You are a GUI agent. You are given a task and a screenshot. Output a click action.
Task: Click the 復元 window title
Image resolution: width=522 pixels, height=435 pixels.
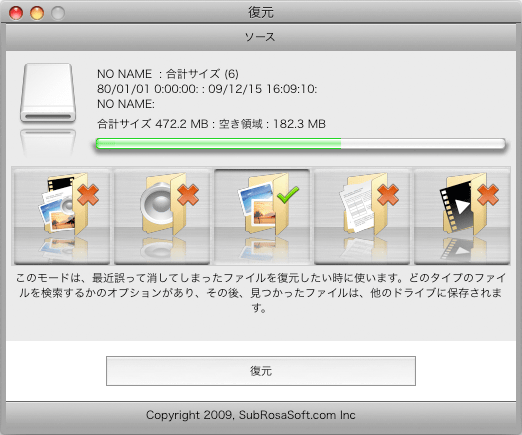coord(261,12)
